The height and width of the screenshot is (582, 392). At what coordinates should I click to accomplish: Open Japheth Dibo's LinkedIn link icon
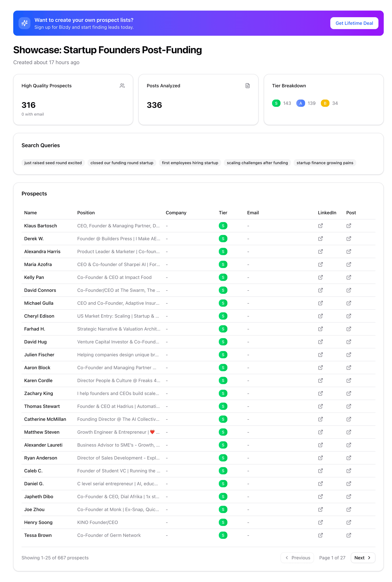click(x=320, y=497)
